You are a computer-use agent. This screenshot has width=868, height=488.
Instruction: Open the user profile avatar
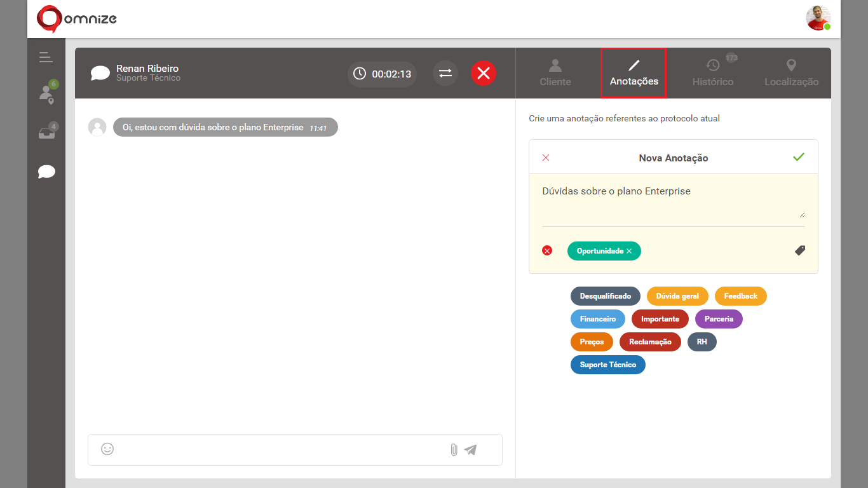coord(818,18)
